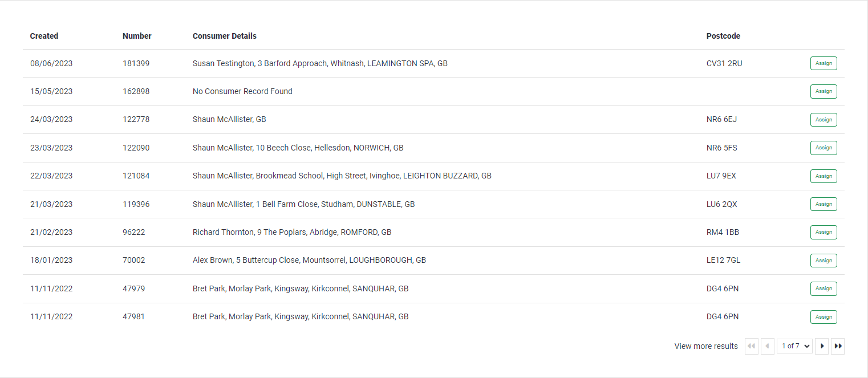Image resolution: width=868 pixels, height=378 pixels.
Task: Go to the next results page
Action: 821,346
